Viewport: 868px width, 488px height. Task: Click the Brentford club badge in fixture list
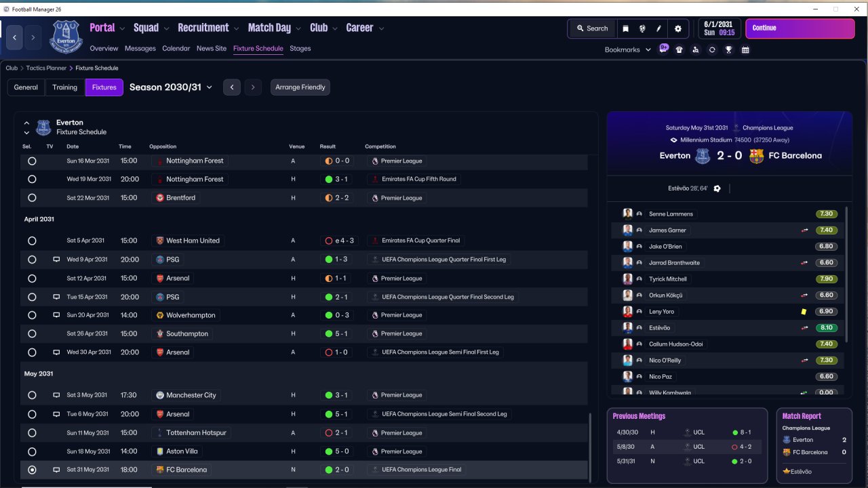(160, 198)
